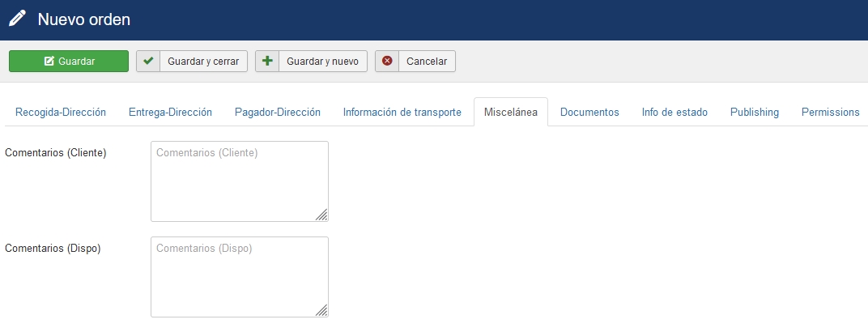The image size is (868, 328).
Task: Open the Info de estado tab
Action: tap(674, 113)
